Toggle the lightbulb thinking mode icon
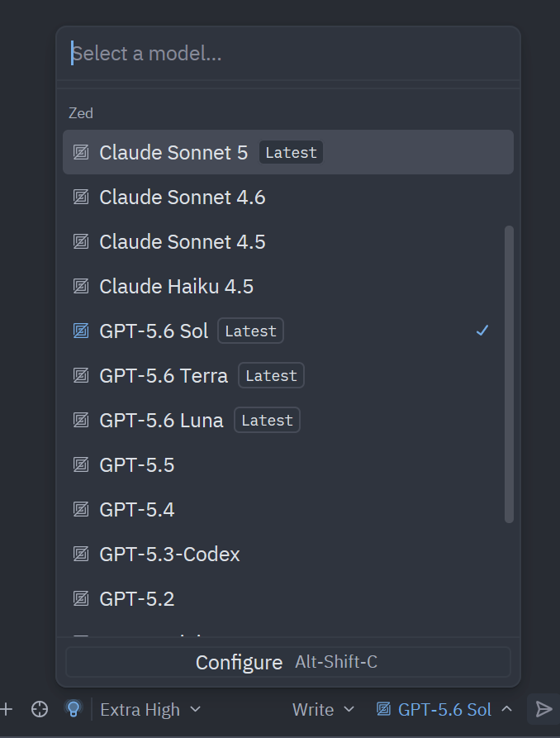This screenshot has width=560, height=738. click(73, 709)
